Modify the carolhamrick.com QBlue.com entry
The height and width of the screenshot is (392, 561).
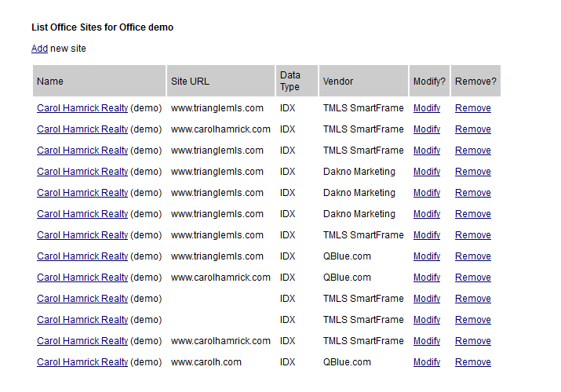click(x=426, y=278)
